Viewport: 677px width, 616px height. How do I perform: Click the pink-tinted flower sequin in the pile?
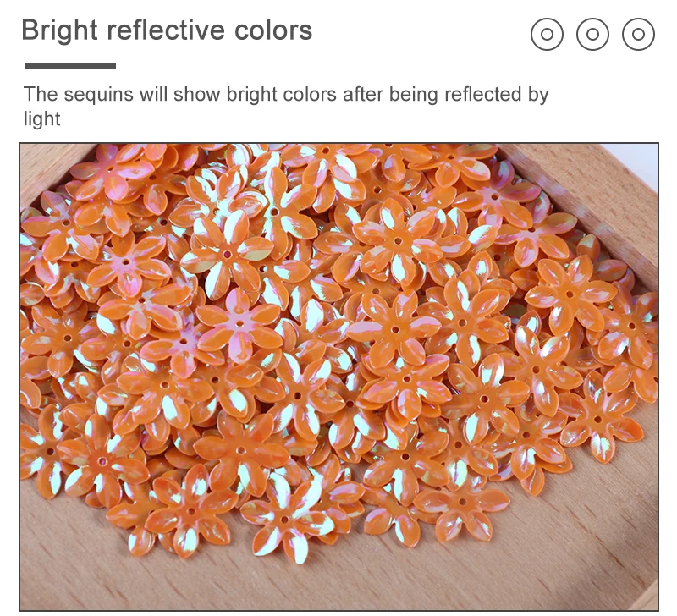239,325
